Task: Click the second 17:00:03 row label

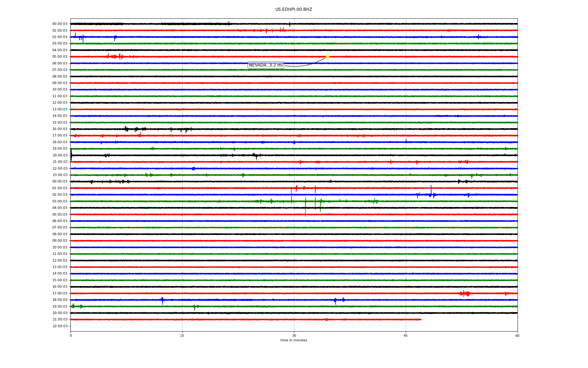Action: [60, 293]
